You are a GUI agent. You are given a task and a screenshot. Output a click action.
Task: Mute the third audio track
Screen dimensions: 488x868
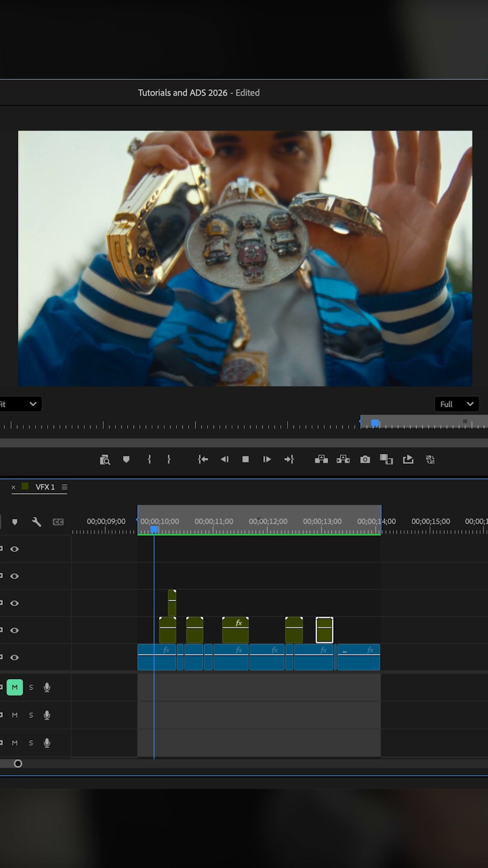[14, 743]
